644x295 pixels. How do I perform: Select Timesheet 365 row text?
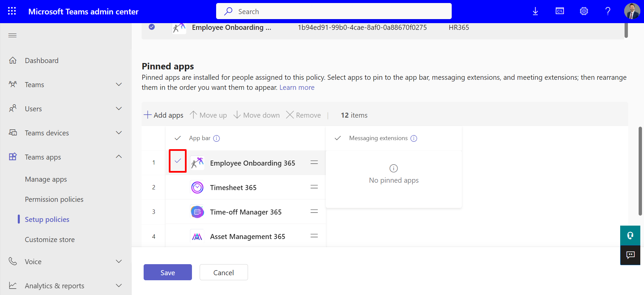[233, 188]
